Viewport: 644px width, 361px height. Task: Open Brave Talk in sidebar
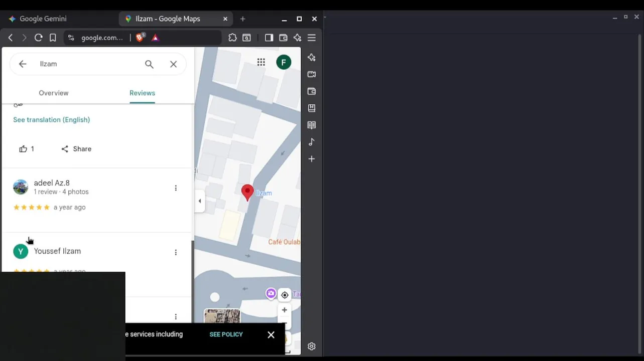(x=312, y=74)
